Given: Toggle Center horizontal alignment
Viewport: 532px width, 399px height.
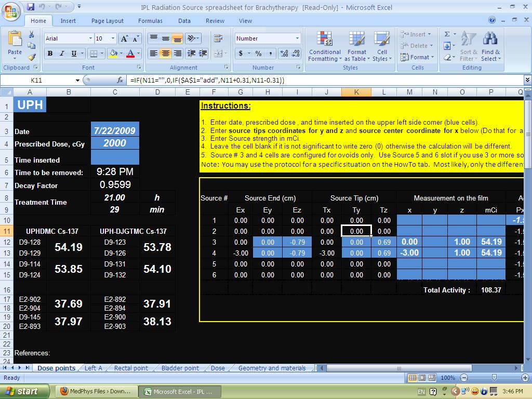Looking at the screenshot, I should (165, 54).
